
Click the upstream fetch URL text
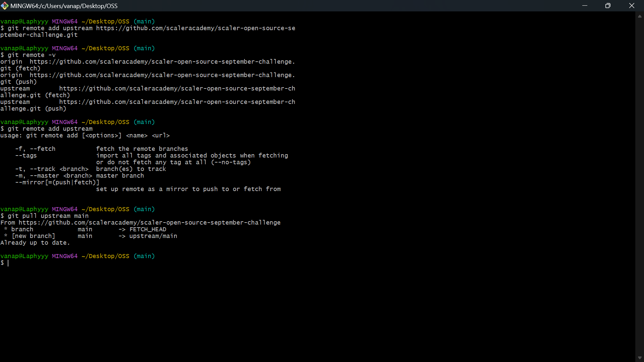click(x=177, y=88)
